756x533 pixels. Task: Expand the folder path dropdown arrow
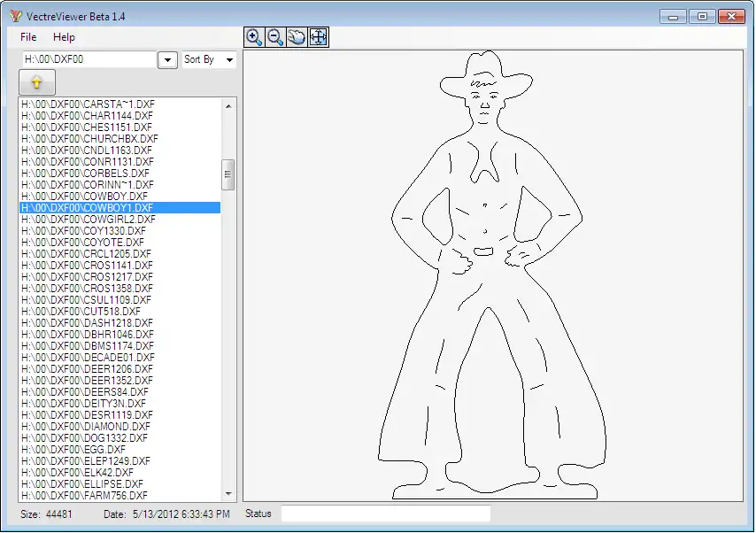(168, 60)
